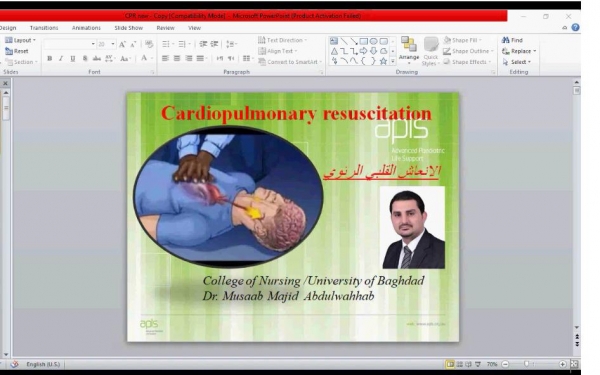Click the Find binoculars icon

click(505, 40)
